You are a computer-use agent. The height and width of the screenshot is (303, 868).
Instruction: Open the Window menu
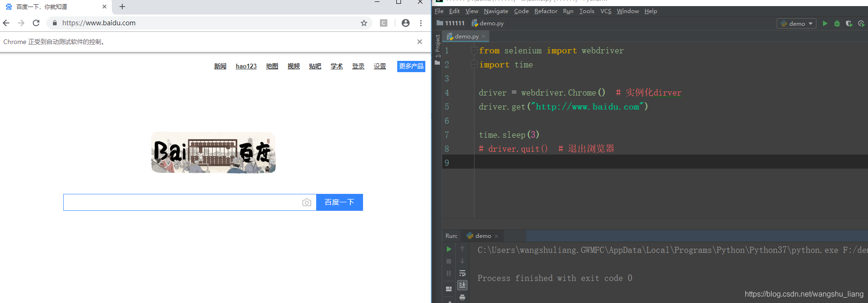[x=628, y=11]
